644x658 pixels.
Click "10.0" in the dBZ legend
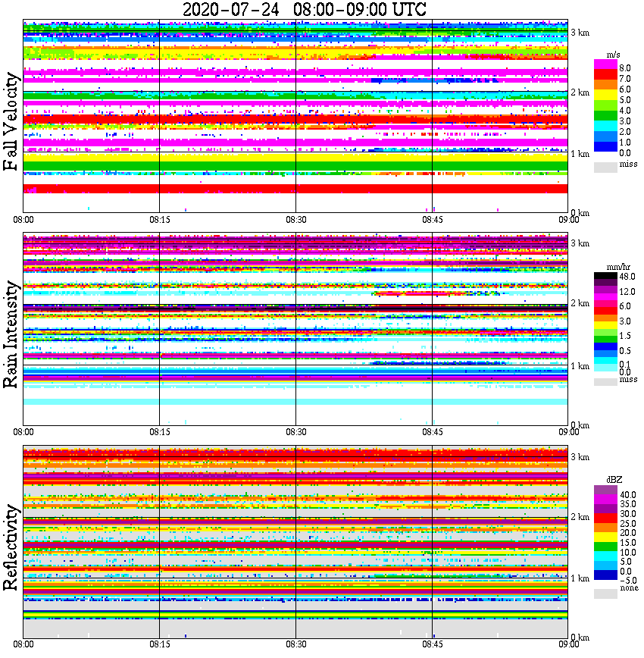[x=628, y=552]
